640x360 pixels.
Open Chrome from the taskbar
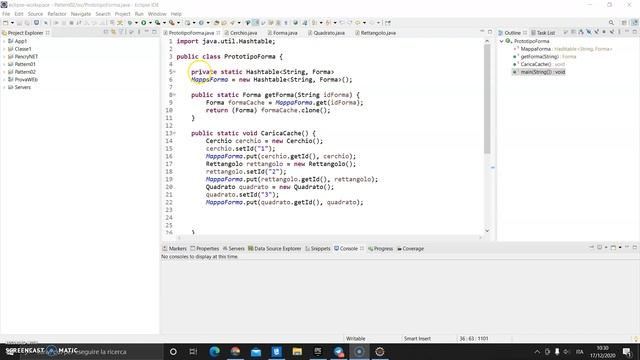[235, 351]
